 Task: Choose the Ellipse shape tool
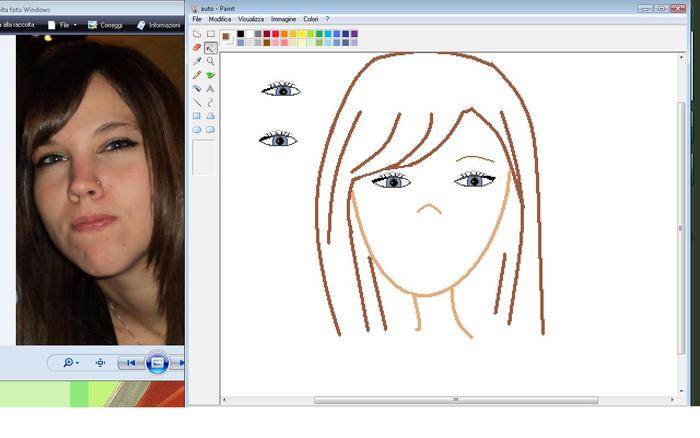coord(197,130)
